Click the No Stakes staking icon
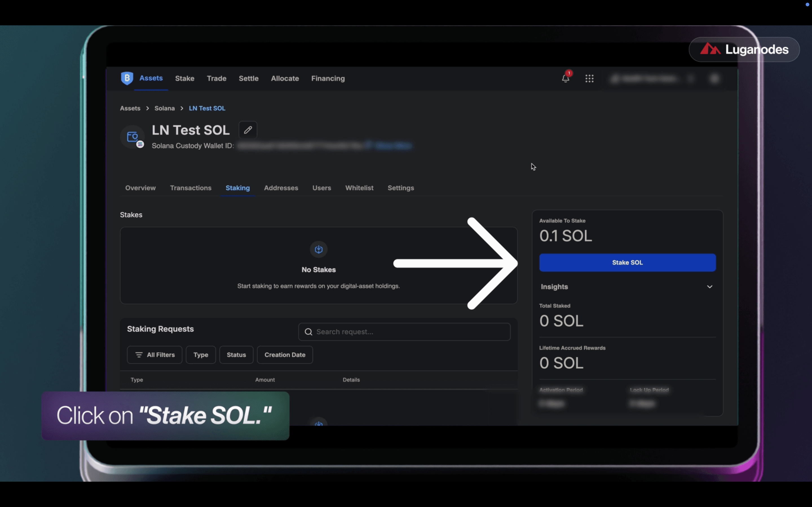 [x=318, y=249]
